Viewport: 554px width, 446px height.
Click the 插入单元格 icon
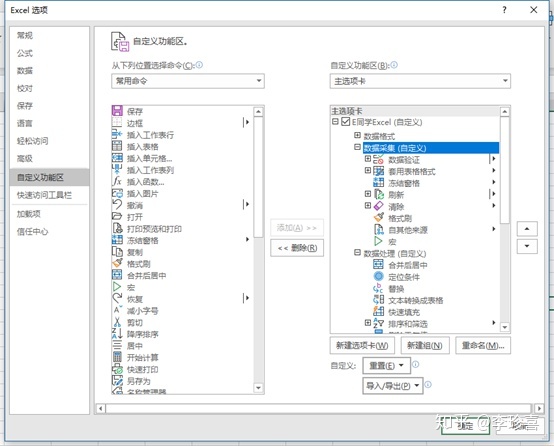point(117,158)
